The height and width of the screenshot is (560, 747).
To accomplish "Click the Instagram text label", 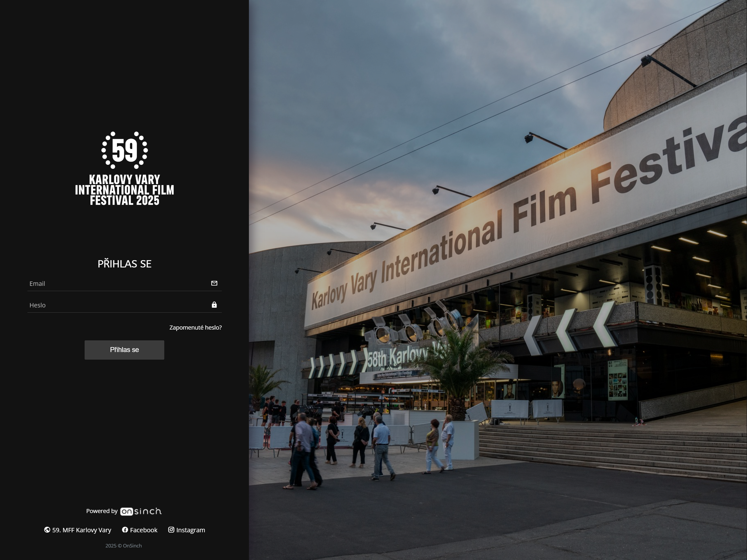I will click(x=191, y=530).
